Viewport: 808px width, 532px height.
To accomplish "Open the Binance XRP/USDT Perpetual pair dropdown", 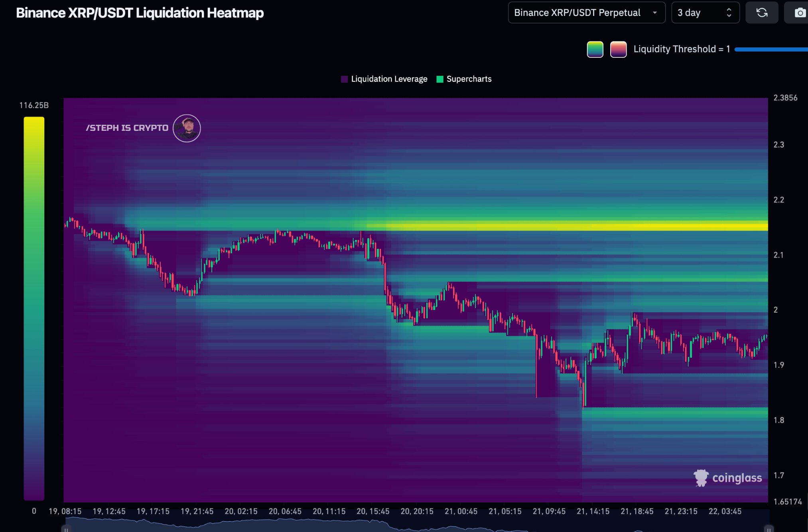I will (586, 12).
